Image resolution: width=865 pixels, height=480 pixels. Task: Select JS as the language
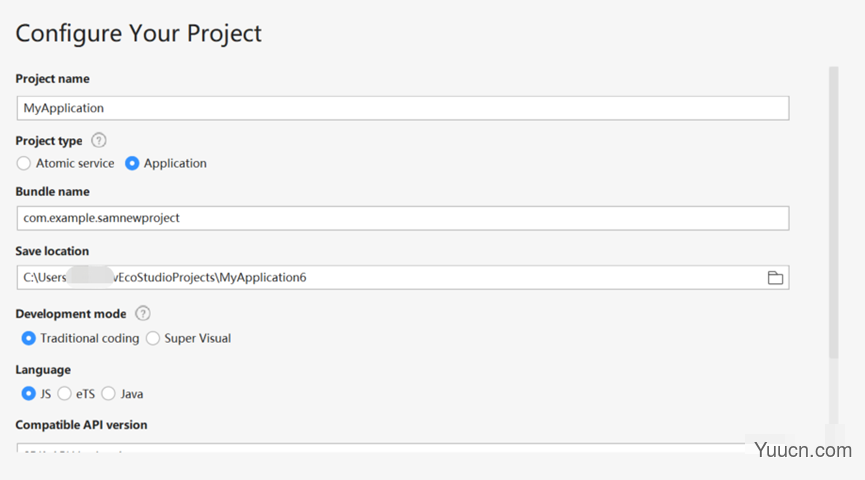coord(28,394)
